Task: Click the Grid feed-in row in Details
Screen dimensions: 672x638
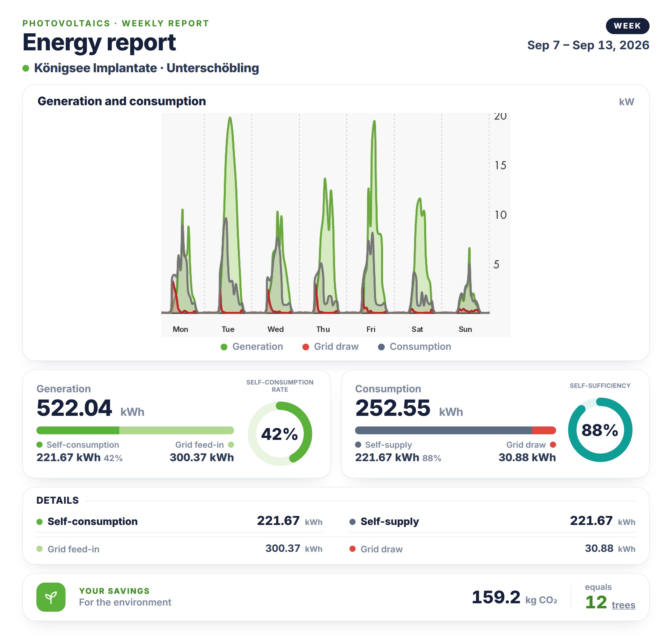Action: tap(179, 549)
